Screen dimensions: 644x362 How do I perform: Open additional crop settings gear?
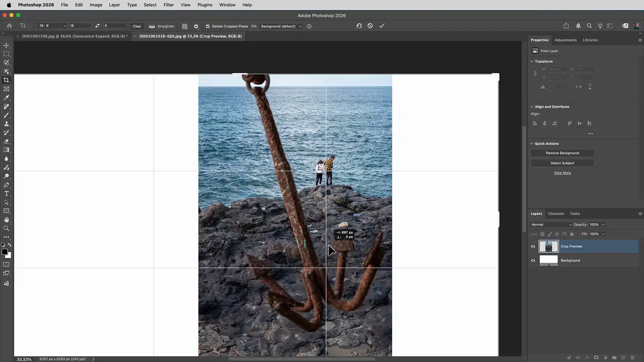pyautogui.click(x=196, y=26)
